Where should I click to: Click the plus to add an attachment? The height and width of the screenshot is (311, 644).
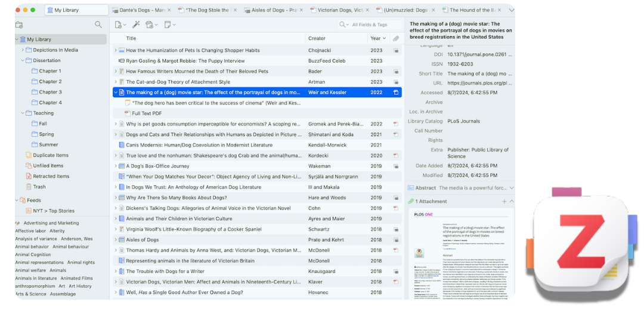(x=504, y=202)
